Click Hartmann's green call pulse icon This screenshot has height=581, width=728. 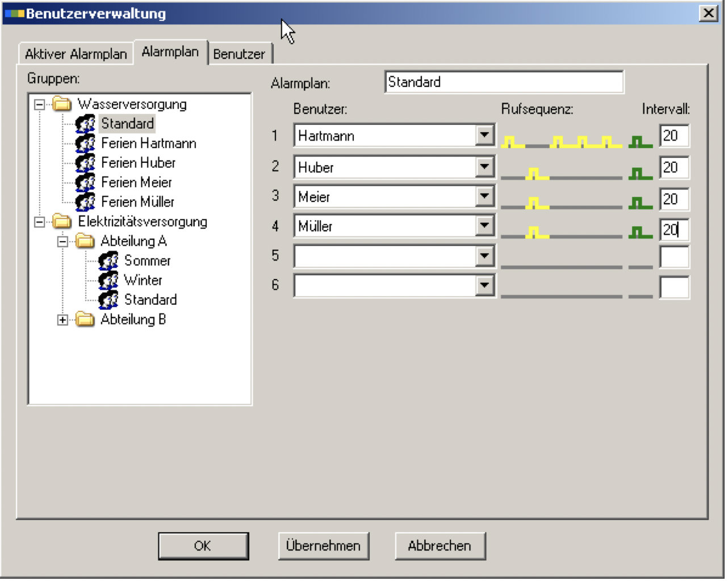click(x=641, y=142)
